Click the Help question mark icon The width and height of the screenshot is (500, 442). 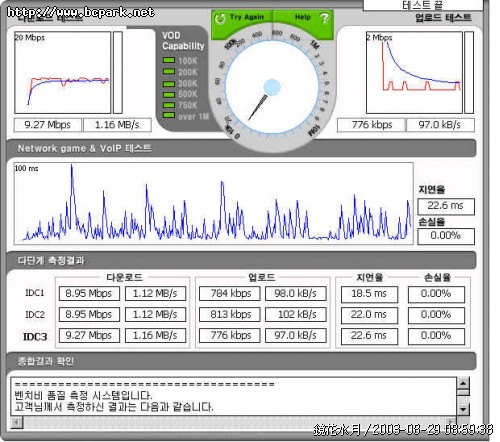click(324, 18)
